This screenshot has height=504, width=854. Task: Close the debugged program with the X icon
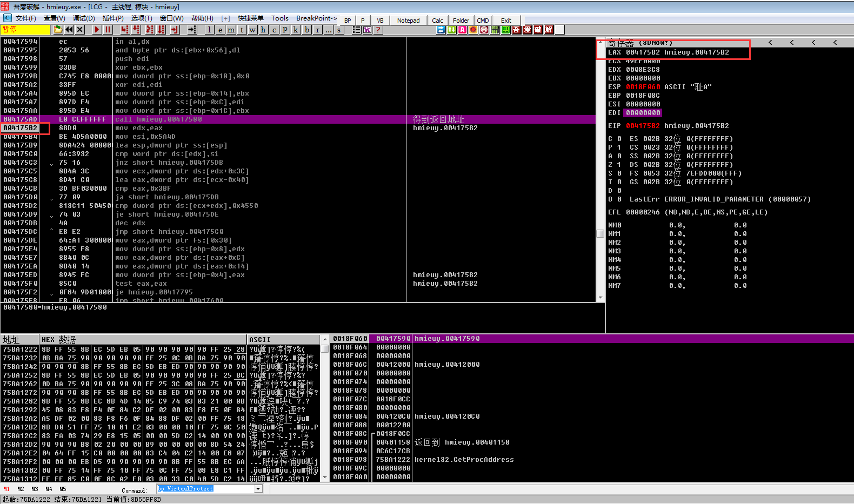coord(80,30)
